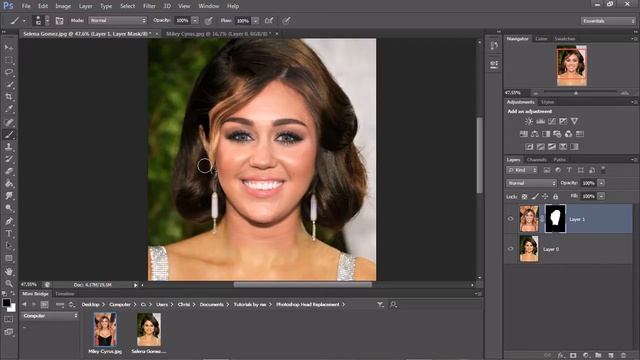Open brush Flow slider dropdown
Image resolution: width=640 pixels, height=360 pixels.
tap(256, 20)
